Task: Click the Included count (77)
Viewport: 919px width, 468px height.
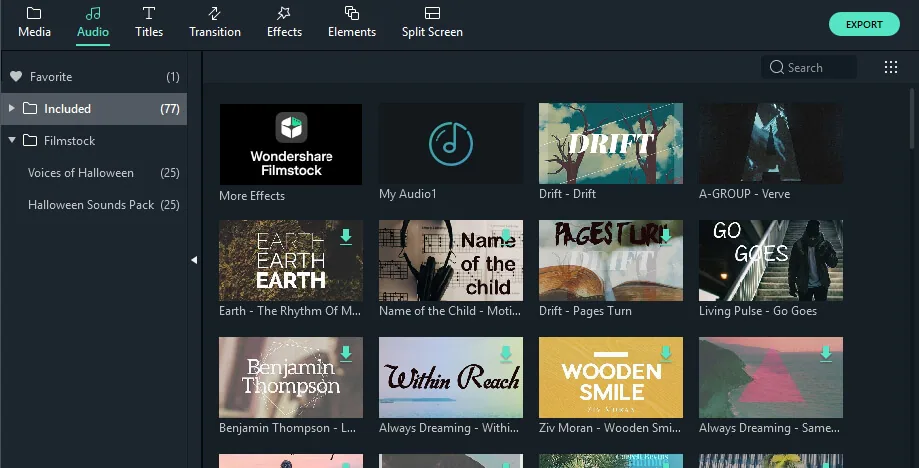Action: tap(170, 108)
